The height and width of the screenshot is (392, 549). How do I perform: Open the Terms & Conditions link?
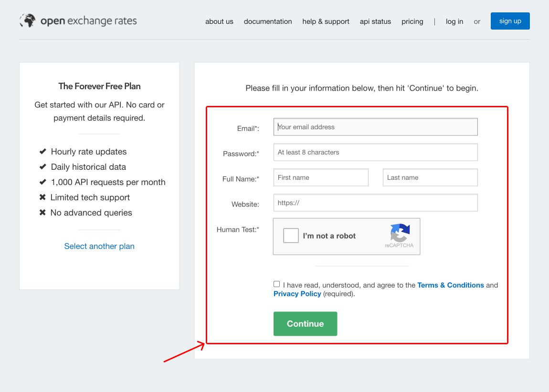click(451, 285)
